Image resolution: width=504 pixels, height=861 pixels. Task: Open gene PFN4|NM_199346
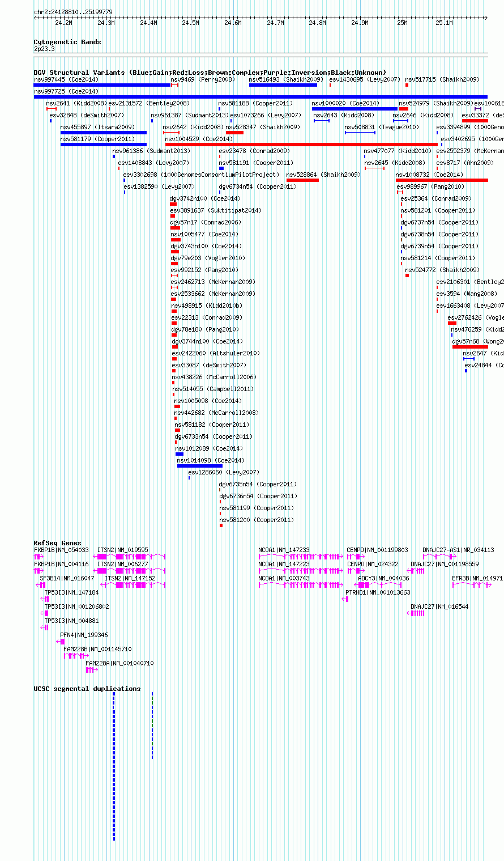pos(84,635)
